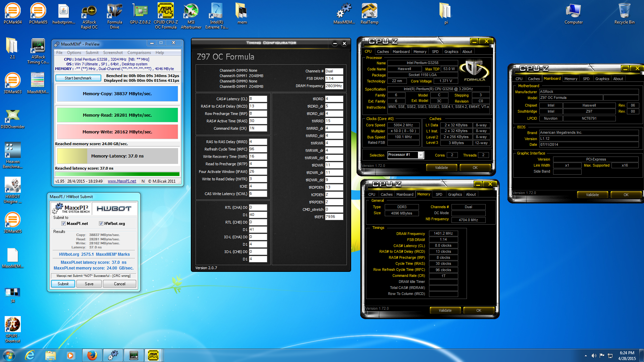Edit the tREFI value field
Screen dimensions: 644x362
334,217
